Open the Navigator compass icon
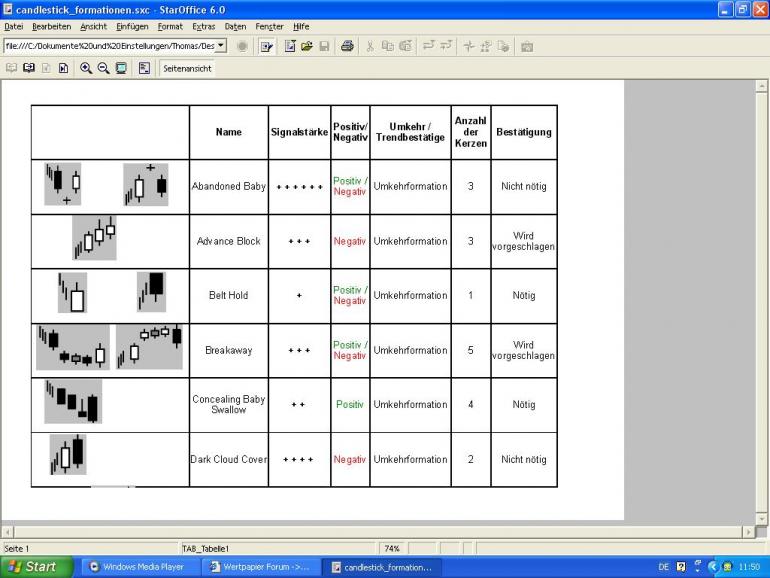This screenshot has height=578, width=770. pyautogui.click(x=469, y=46)
